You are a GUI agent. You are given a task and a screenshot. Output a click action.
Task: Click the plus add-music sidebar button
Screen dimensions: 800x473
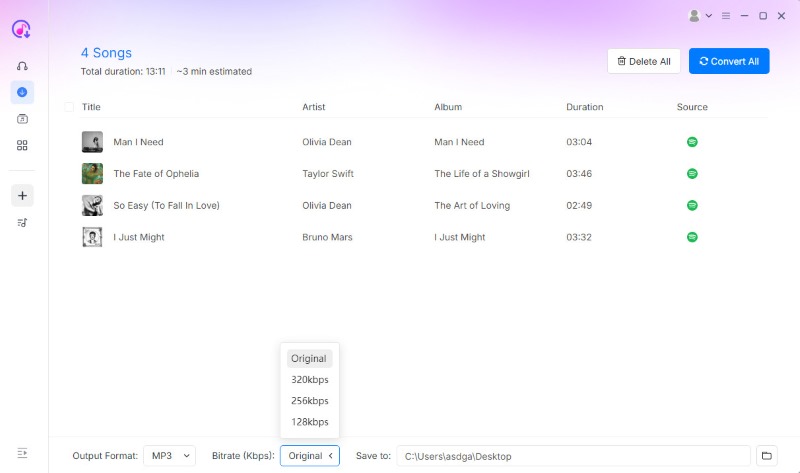22,195
